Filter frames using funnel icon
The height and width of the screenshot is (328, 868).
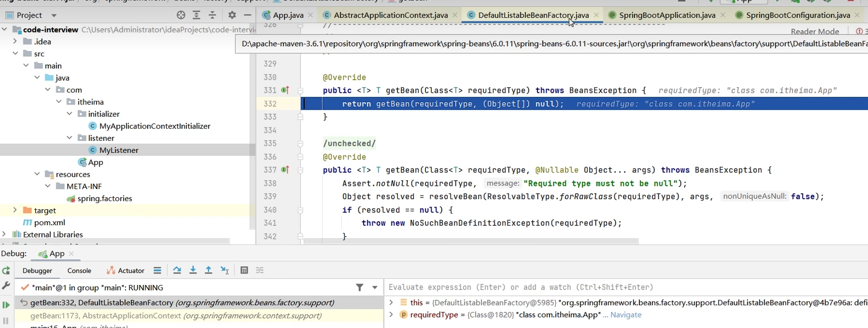[359, 288]
